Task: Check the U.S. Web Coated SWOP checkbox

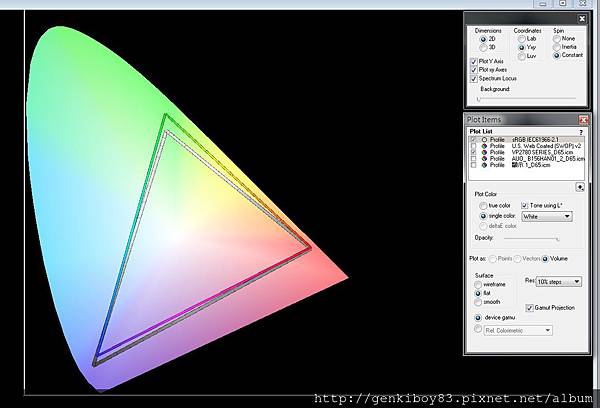Action: point(473,146)
